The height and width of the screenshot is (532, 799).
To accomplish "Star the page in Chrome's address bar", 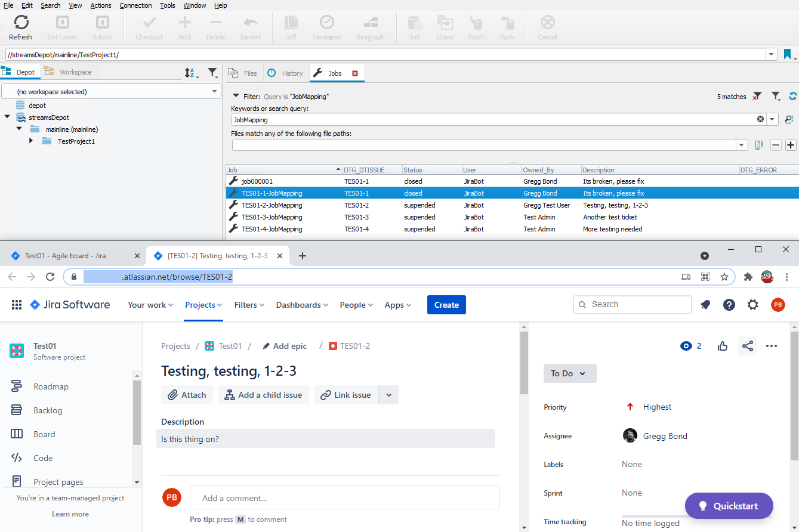I will click(x=724, y=277).
